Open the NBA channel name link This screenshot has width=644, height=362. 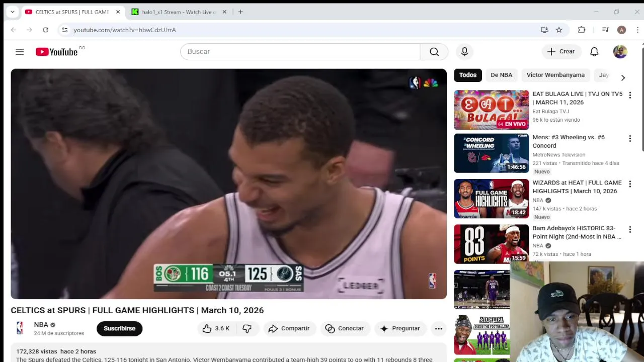pos(41,325)
